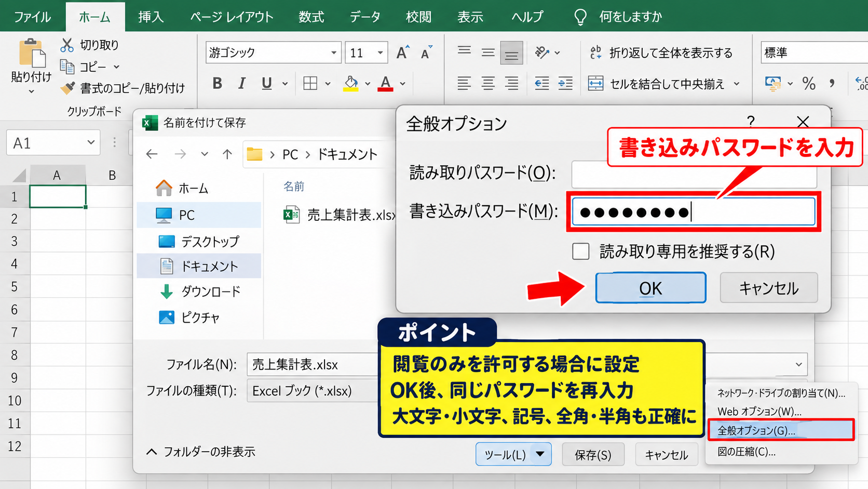Image resolution: width=868 pixels, height=489 pixels.
Task: Increase indent
Action: tap(565, 83)
